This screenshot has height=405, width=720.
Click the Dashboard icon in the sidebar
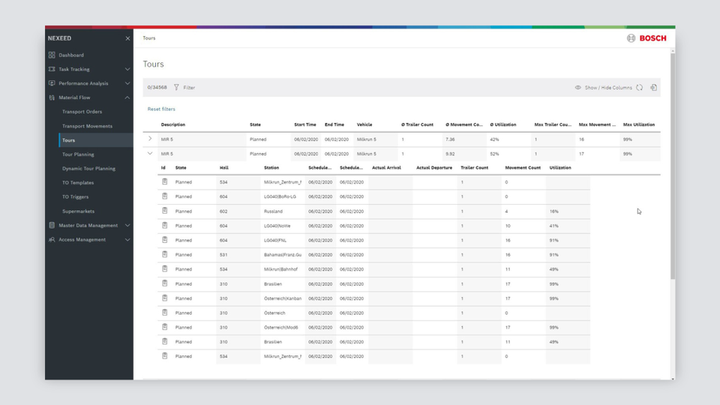point(52,55)
